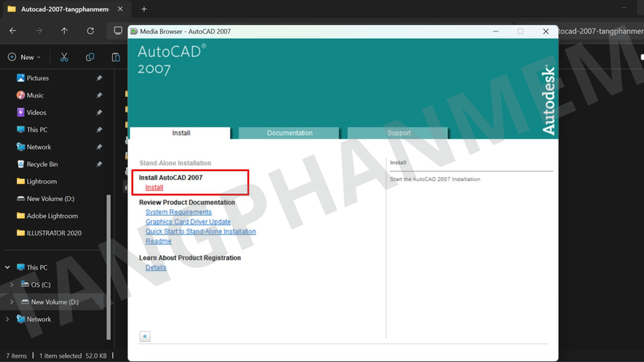Open the Documentation tab
The height and width of the screenshot is (362, 644).
[289, 133]
